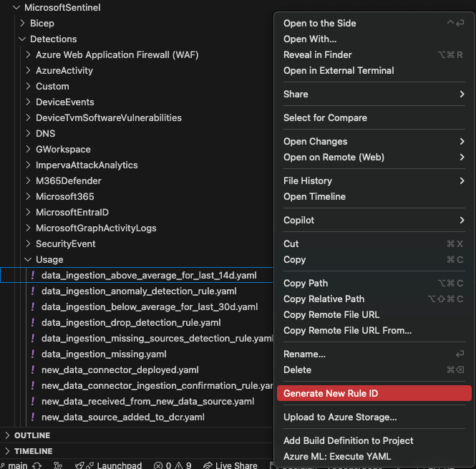Select Copy Relative Path

point(374,299)
